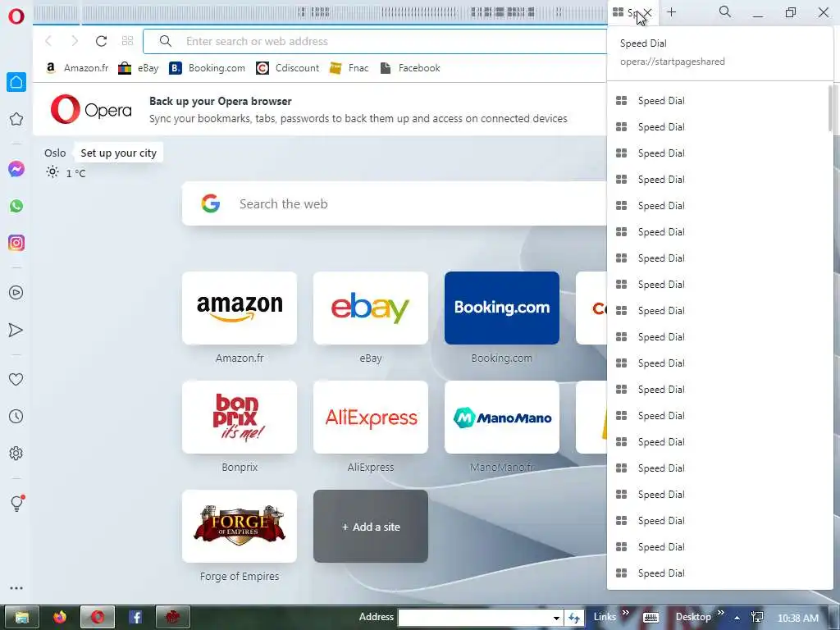840x630 pixels.
Task: Open the Search tabs magnifier icon
Action: pos(725,11)
